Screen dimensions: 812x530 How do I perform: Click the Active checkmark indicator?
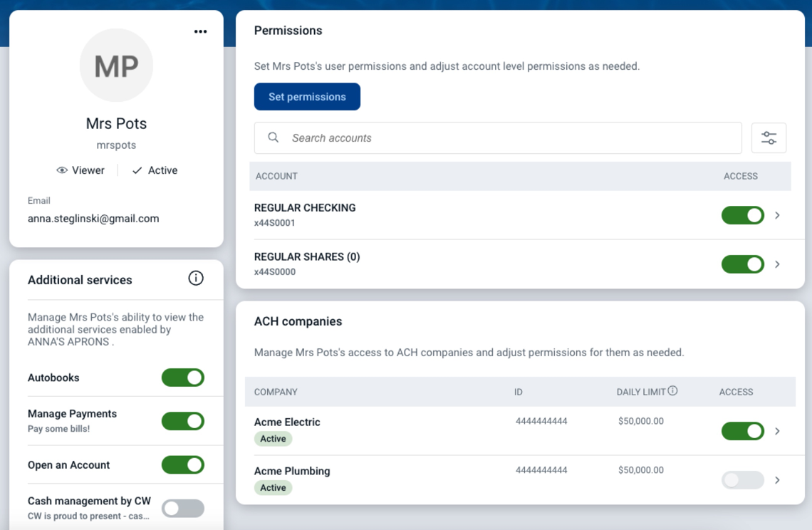135,170
